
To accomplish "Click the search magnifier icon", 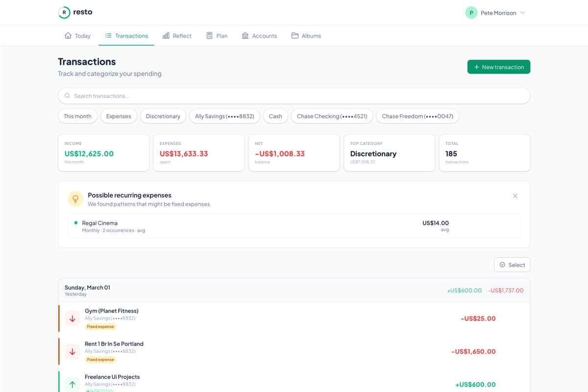I will click(x=67, y=96).
